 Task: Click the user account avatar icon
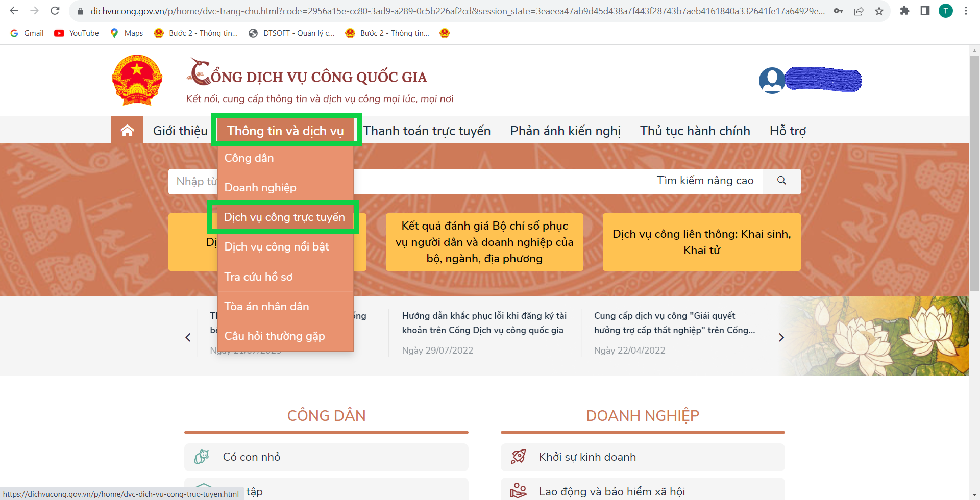click(772, 80)
